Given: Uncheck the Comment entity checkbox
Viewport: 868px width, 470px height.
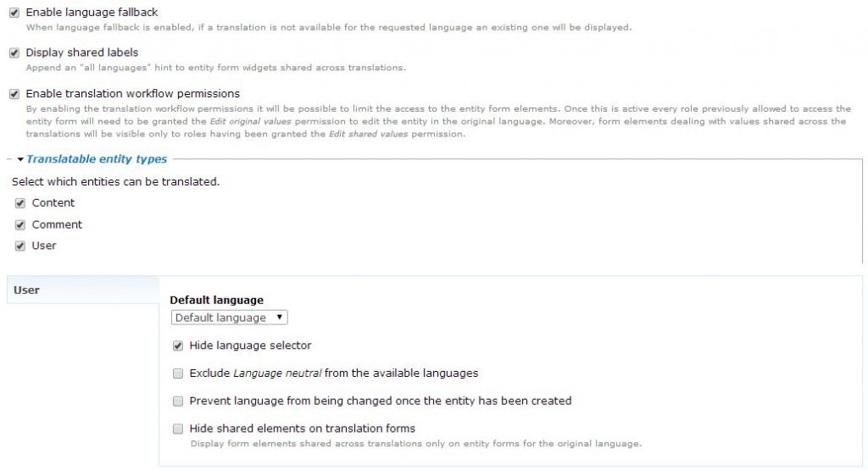Looking at the screenshot, I should pyautogui.click(x=20, y=225).
